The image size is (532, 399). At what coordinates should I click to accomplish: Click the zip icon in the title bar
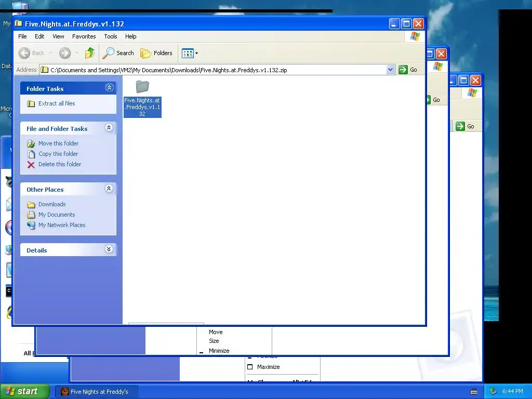point(19,24)
